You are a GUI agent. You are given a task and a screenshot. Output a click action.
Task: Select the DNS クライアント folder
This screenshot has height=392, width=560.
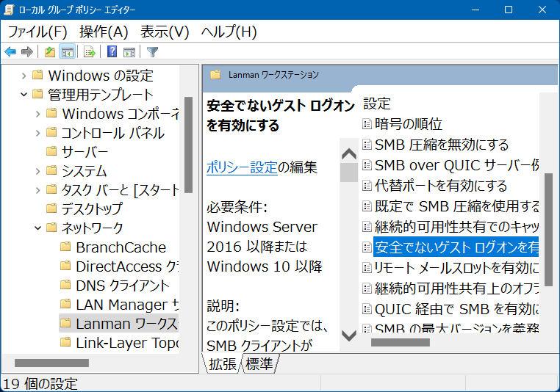point(122,286)
